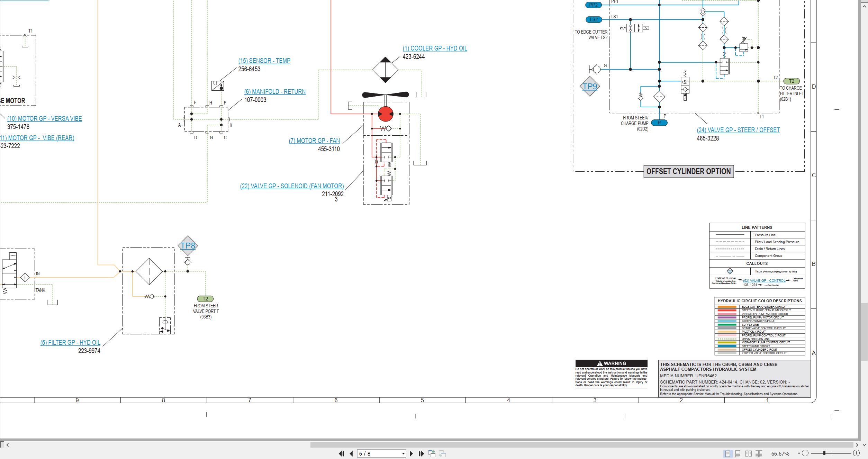Go to the previous page
The height and width of the screenshot is (459, 868).
(351, 453)
